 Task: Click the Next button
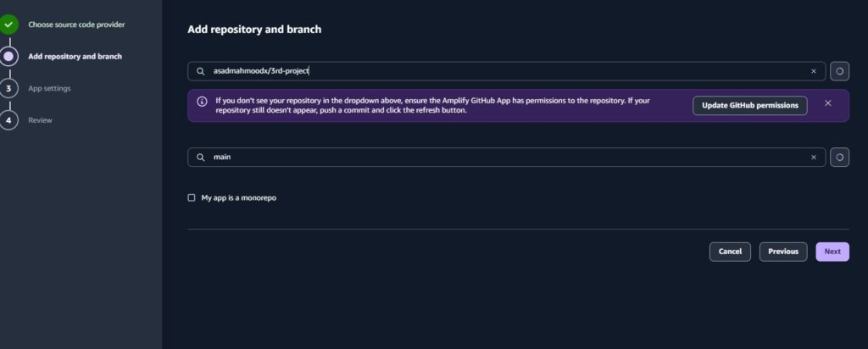[832, 252]
